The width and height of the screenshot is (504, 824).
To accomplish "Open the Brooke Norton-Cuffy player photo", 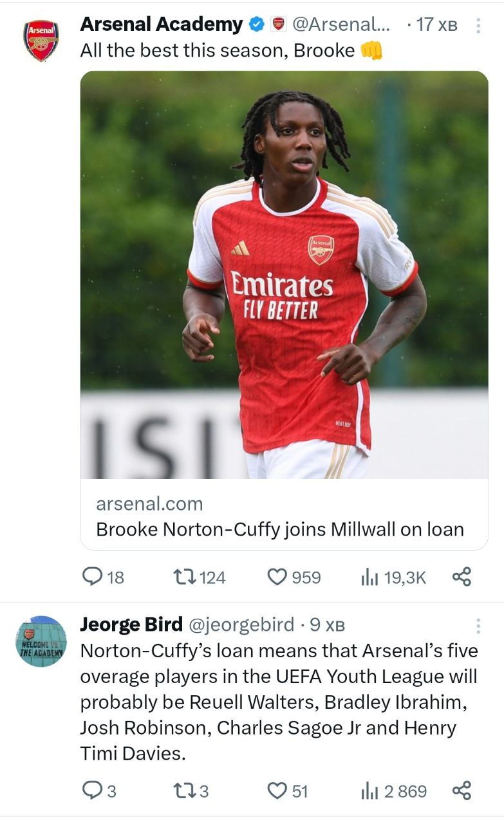I will 284,274.
